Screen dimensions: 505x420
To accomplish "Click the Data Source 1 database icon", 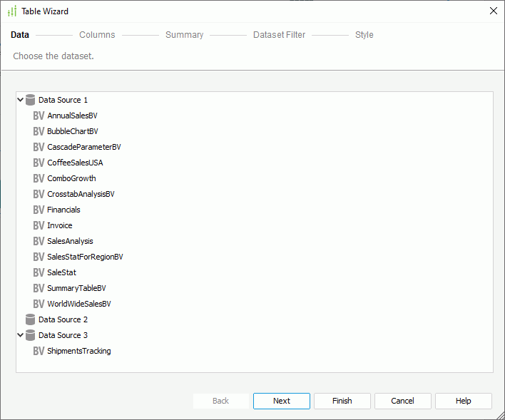I will [30, 100].
